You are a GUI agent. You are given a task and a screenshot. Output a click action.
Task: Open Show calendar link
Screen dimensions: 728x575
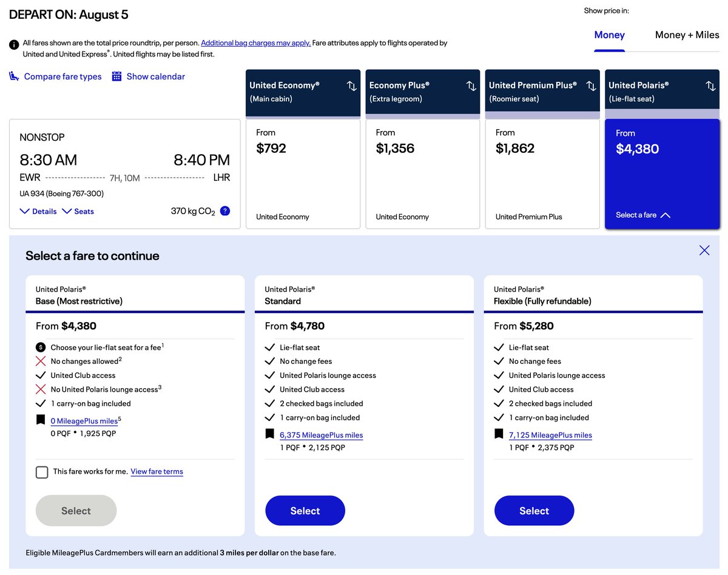click(155, 76)
